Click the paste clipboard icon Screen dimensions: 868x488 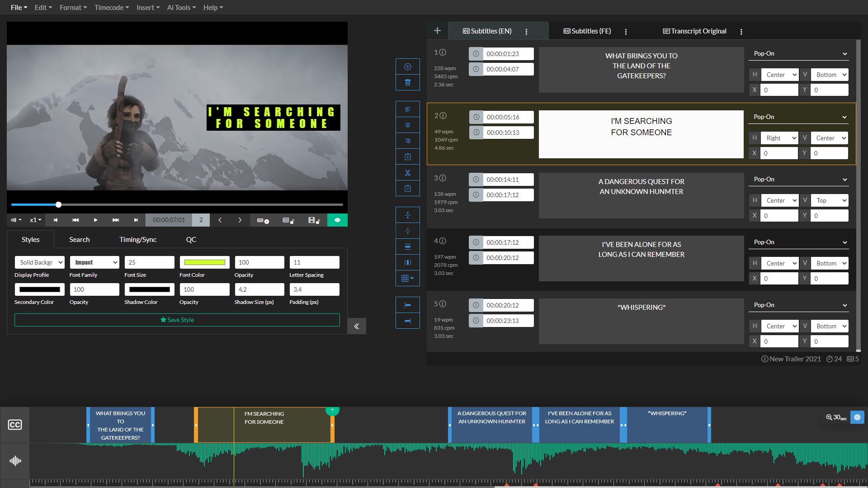point(407,188)
